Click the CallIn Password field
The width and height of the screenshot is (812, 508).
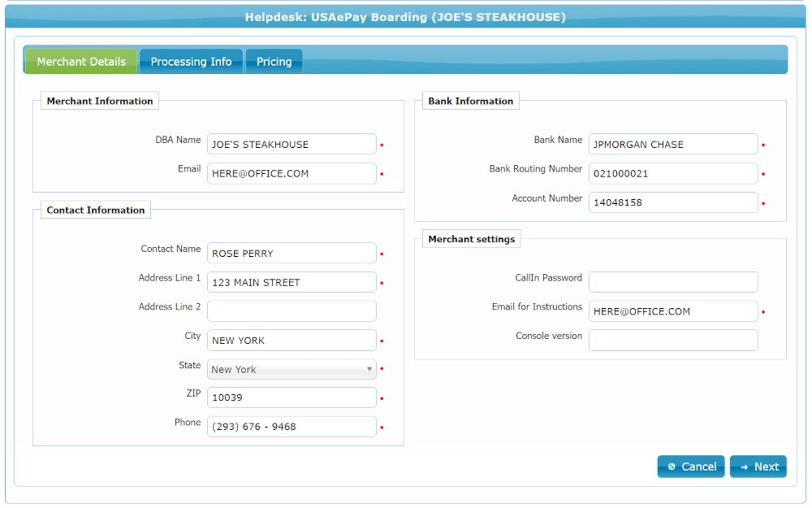673,282
